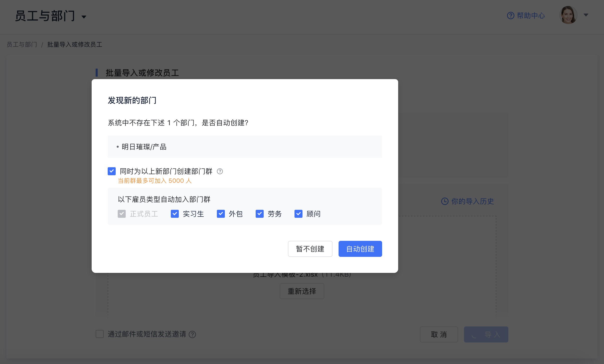Image resolution: width=604 pixels, height=364 pixels.
Task: Click the question mark icon after 通过邮件或短信发送邀请
Action: [192, 334]
